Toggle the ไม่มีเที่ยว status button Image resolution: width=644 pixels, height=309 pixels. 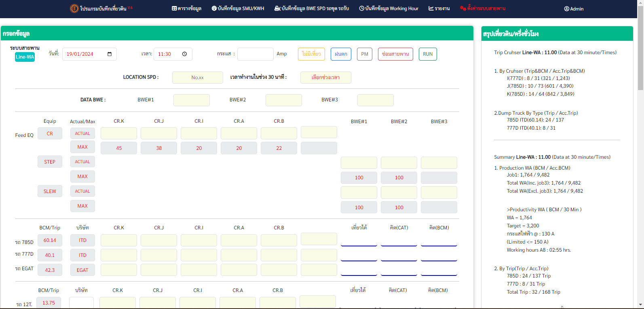(x=311, y=54)
